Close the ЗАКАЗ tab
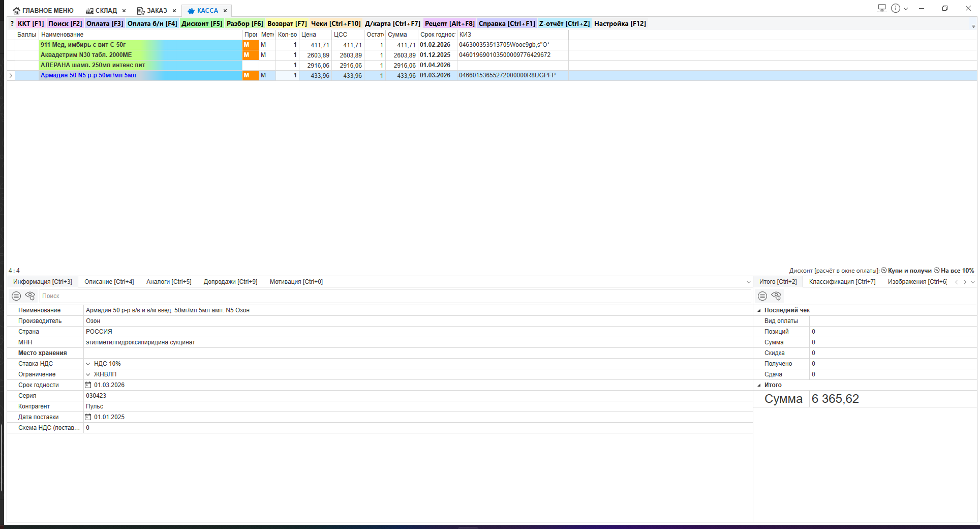 pos(174,11)
